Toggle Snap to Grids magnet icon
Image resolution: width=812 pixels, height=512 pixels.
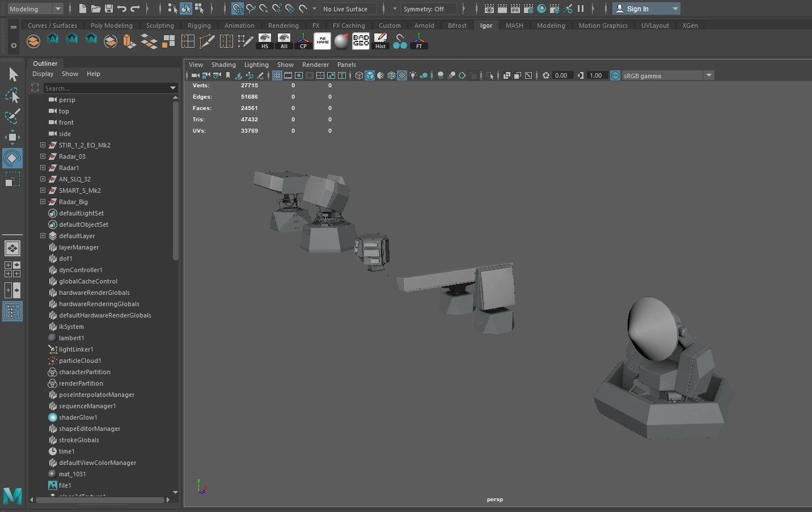tap(238, 9)
